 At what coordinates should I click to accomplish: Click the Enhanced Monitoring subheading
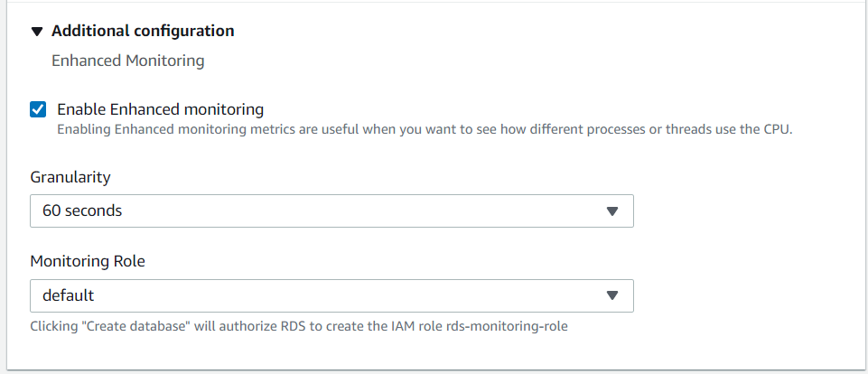127,61
